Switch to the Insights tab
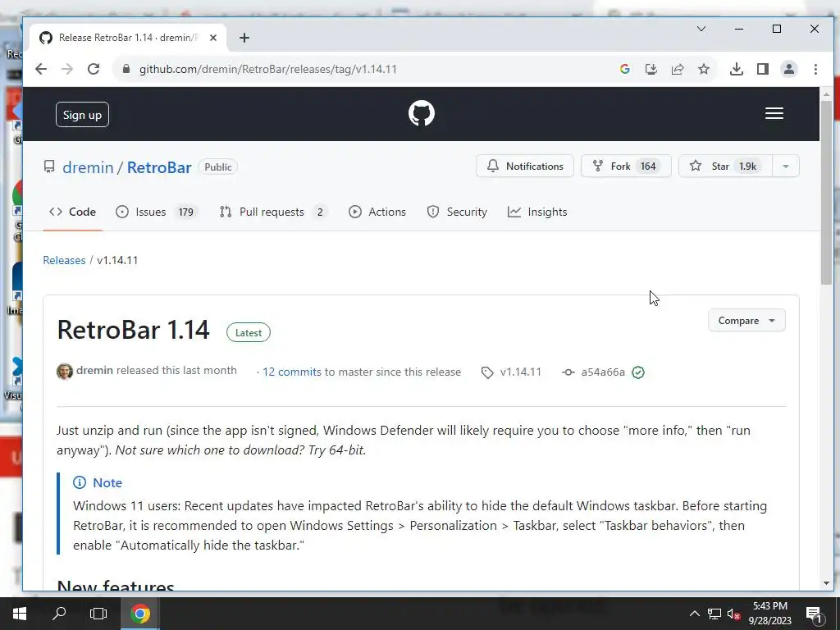The image size is (840, 630). pos(537,212)
